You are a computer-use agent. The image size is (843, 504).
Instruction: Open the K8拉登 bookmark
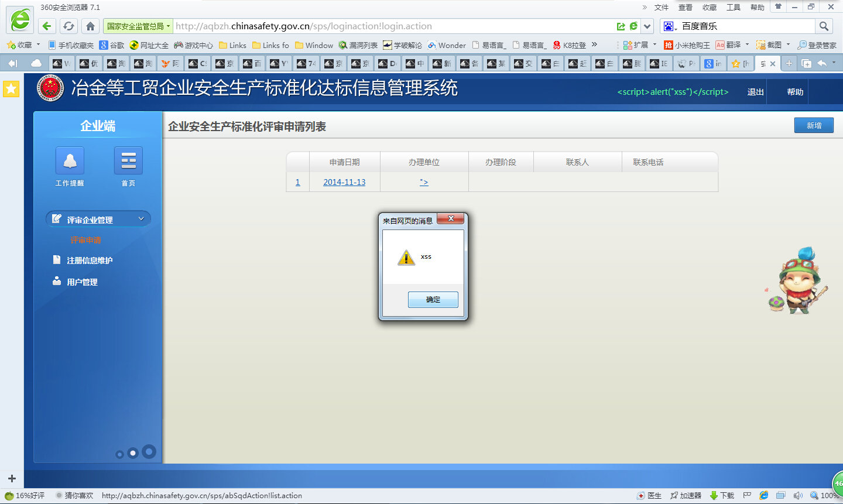pos(570,45)
